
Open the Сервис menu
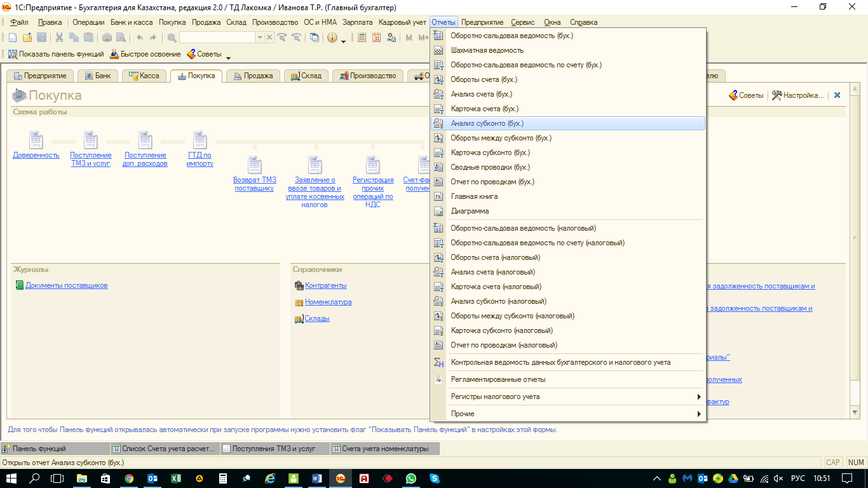(523, 22)
